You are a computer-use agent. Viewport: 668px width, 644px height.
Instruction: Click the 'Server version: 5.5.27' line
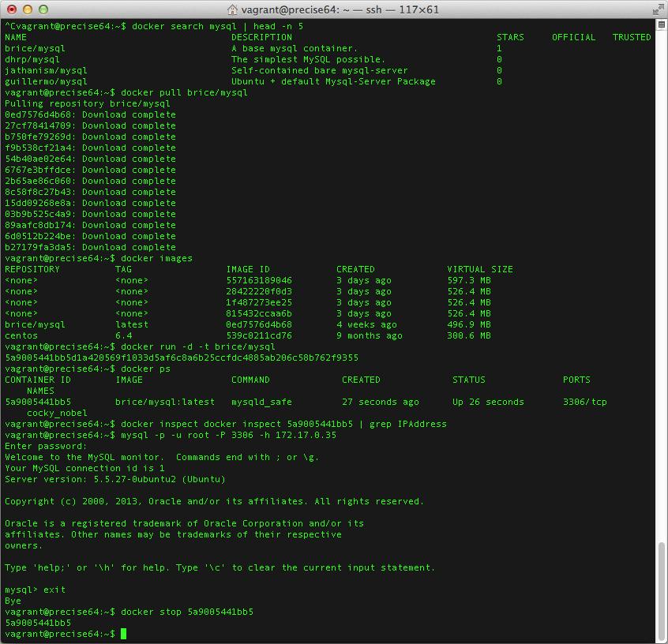pos(114,479)
